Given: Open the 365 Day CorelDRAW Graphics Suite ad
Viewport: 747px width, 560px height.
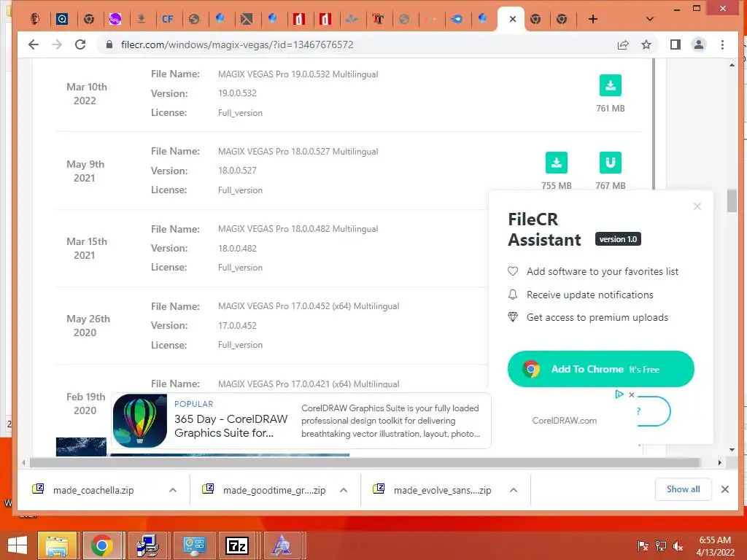Looking at the screenshot, I should [231, 426].
